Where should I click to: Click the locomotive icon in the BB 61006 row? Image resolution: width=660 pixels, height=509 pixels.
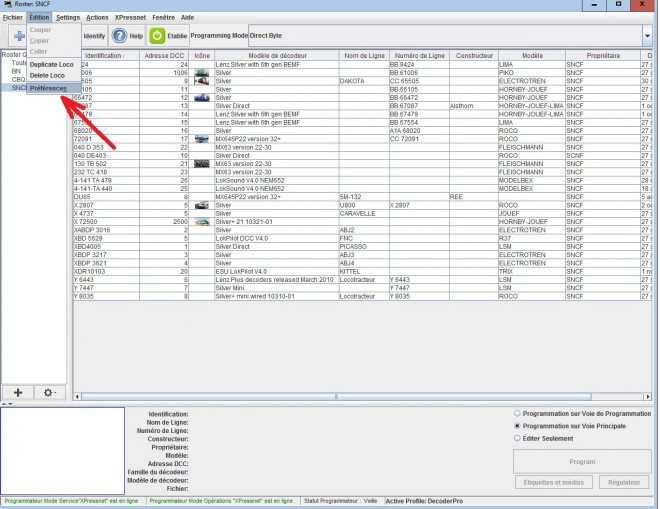pyautogui.click(x=202, y=73)
